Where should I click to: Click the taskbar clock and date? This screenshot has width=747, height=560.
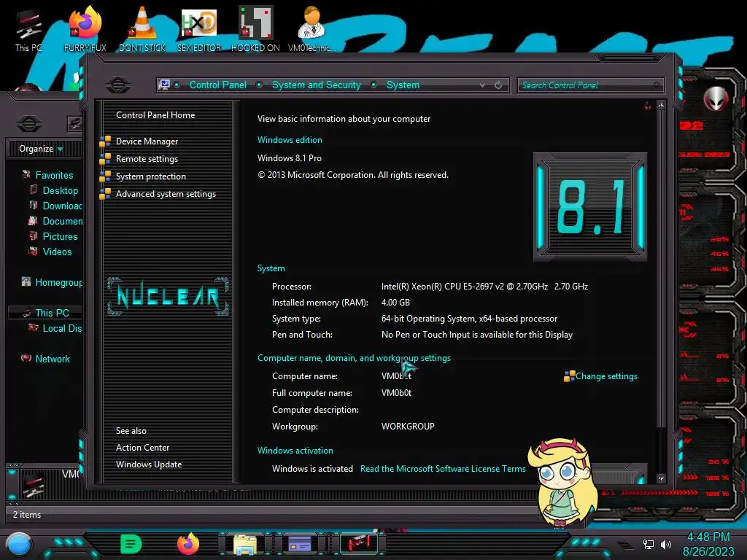coord(708,544)
